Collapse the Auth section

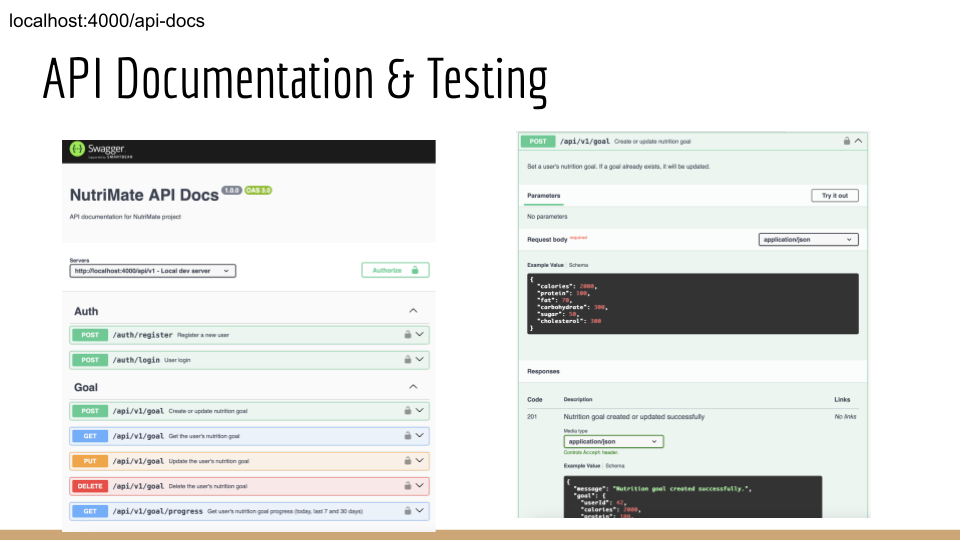click(414, 311)
